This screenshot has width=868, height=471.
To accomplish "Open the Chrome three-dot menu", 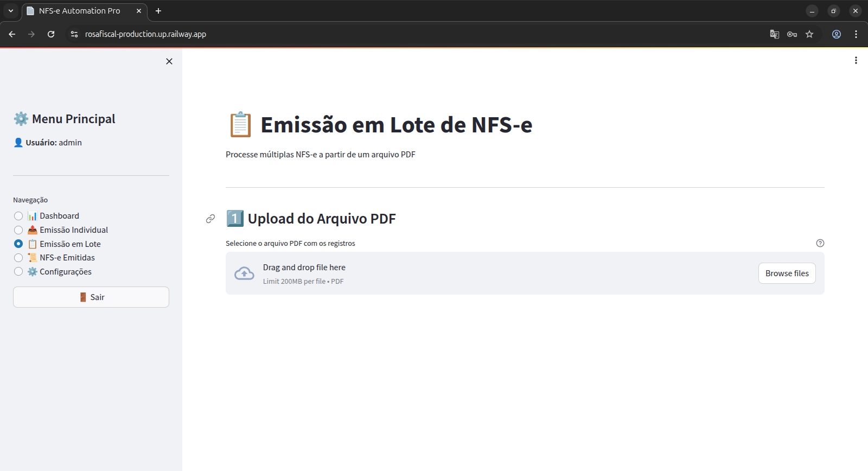I will point(856,34).
